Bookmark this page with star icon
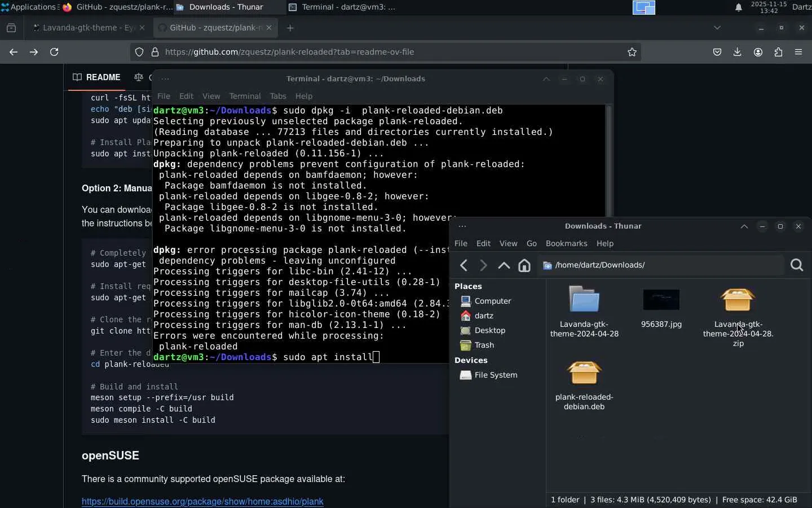This screenshot has height=508, width=812. point(632,52)
